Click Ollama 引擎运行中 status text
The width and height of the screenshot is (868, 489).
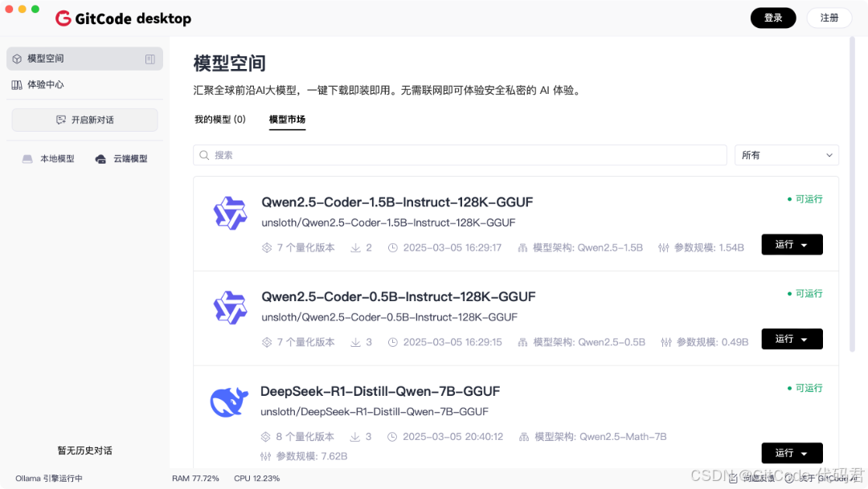(49, 479)
